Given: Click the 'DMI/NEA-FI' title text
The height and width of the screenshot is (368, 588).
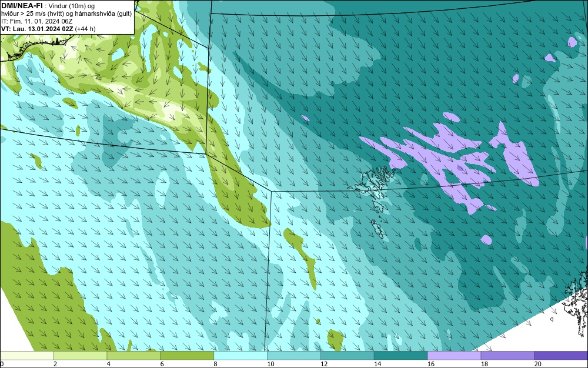Looking at the screenshot, I should click(x=22, y=6).
